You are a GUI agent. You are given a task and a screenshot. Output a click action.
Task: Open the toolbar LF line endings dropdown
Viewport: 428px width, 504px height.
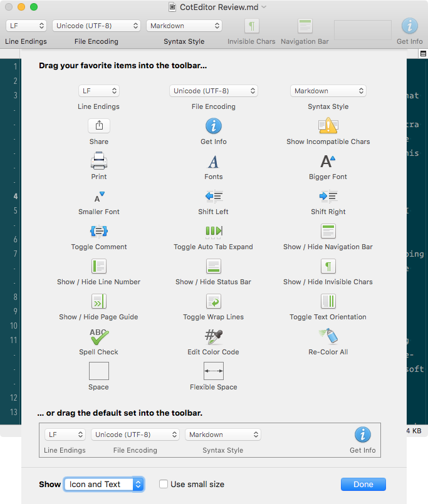click(x=26, y=26)
